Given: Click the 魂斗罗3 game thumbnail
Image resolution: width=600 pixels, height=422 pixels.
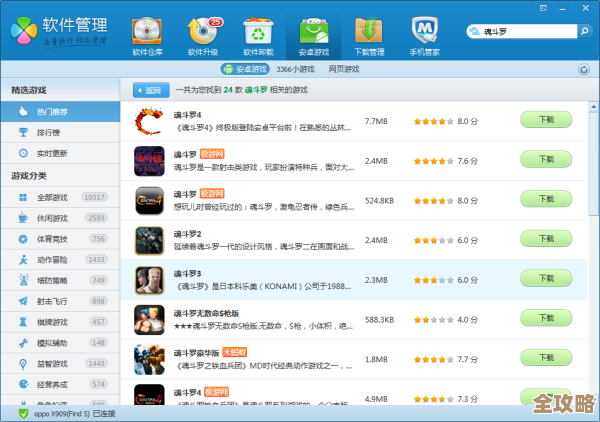Looking at the screenshot, I should coord(149,280).
